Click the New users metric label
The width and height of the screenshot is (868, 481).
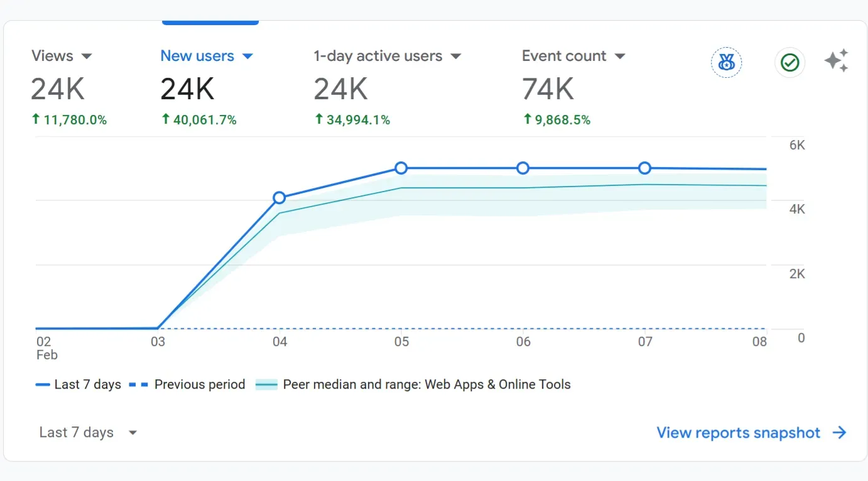pos(197,56)
